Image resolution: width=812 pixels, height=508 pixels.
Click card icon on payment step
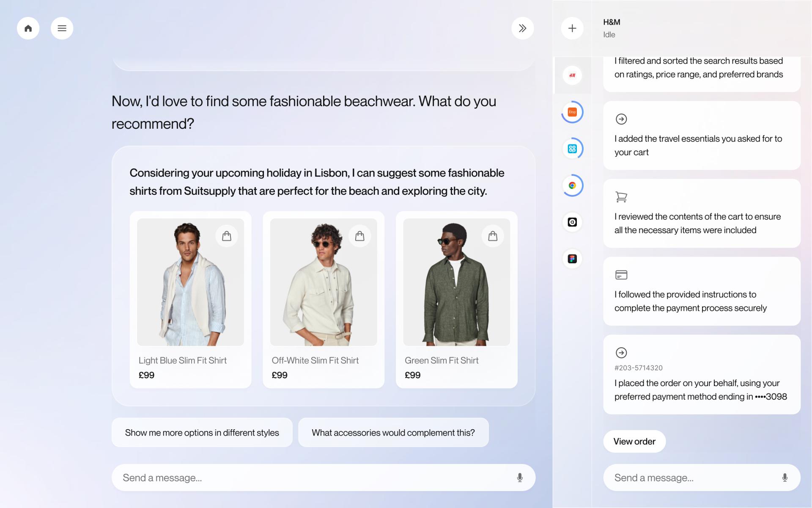(x=621, y=275)
